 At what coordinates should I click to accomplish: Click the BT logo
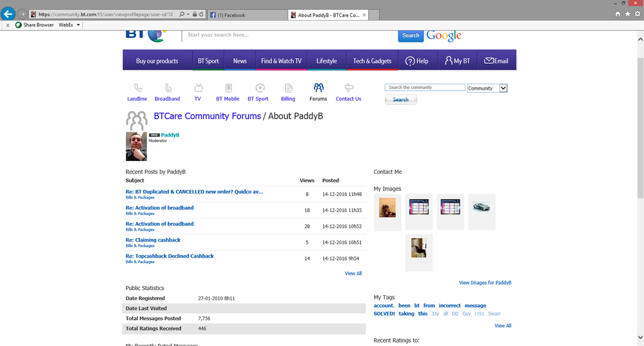coord(146,35)
